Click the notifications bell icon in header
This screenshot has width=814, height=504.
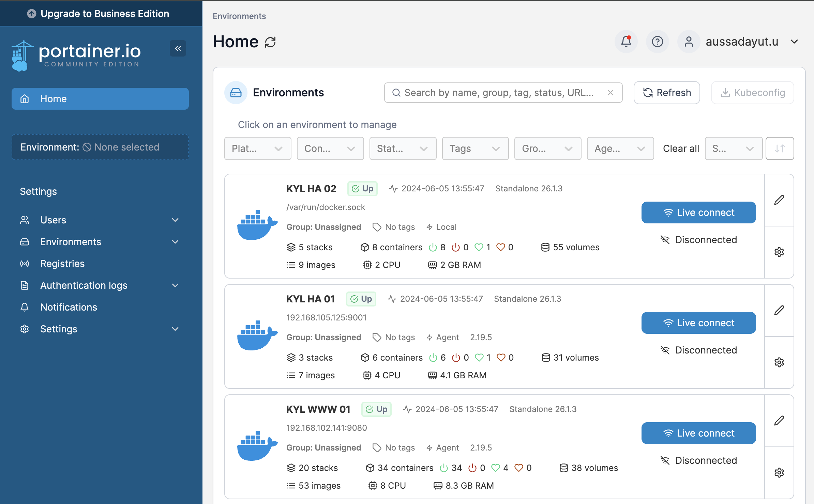point(626,42)
